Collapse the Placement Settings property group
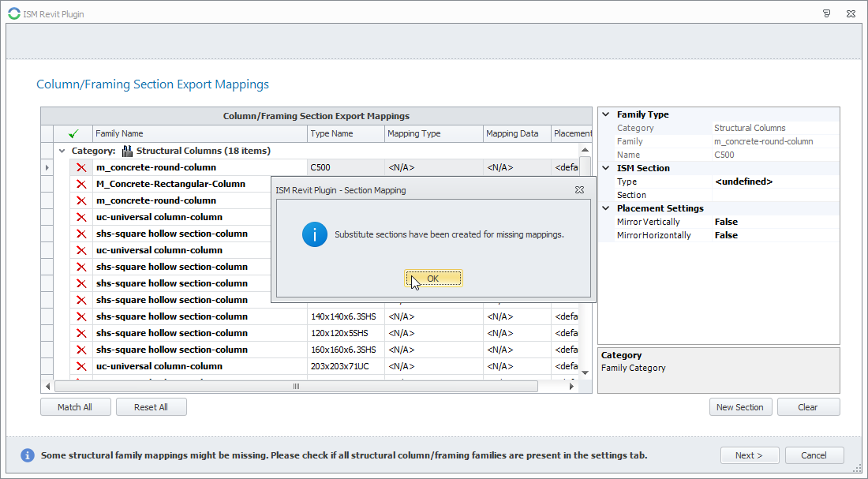This screenshot has width=868, height=479. click(606, 208)
